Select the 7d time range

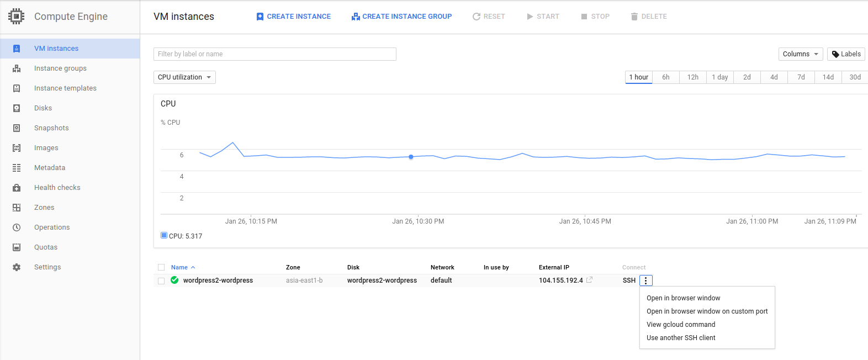point(801,77)
